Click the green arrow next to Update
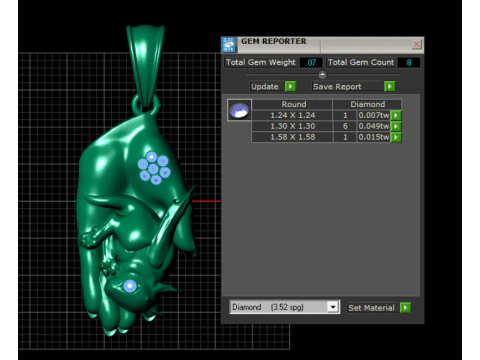This screenshot has width=480, height=360. (x=290, y=87)
